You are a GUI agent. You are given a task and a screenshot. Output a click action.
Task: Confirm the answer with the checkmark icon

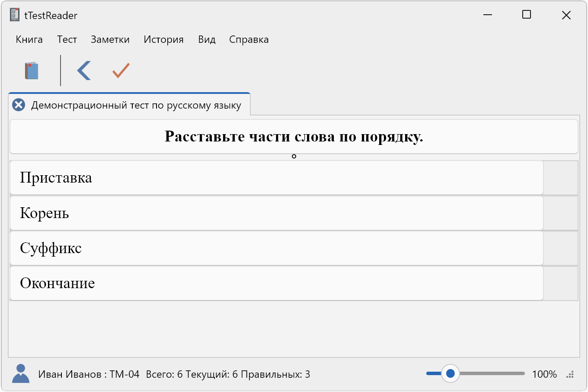pos(121,71)
